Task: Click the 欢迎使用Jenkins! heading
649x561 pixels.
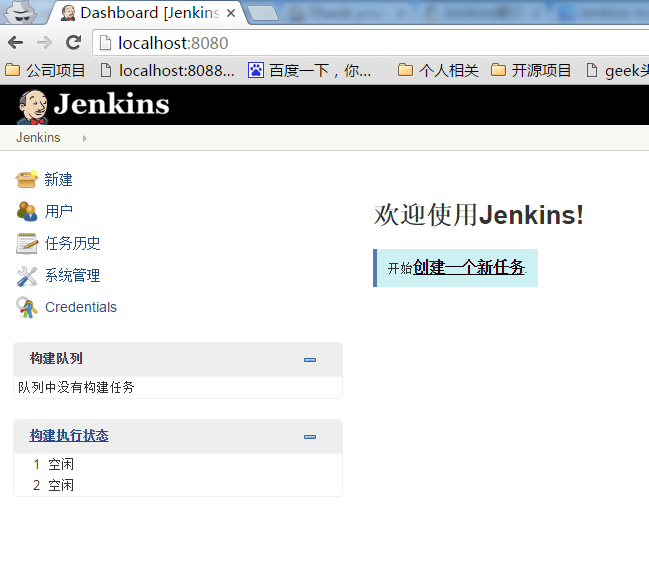Action: pos(479,214)
